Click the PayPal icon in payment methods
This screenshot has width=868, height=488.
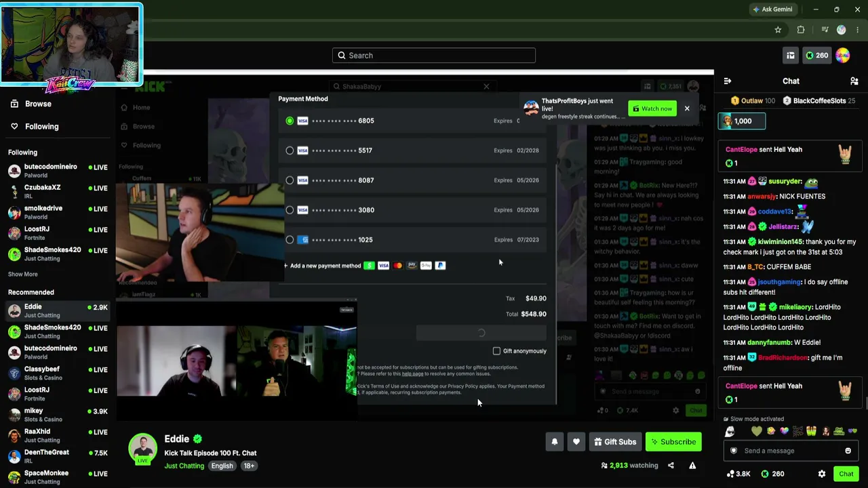(x=440, y=266)
